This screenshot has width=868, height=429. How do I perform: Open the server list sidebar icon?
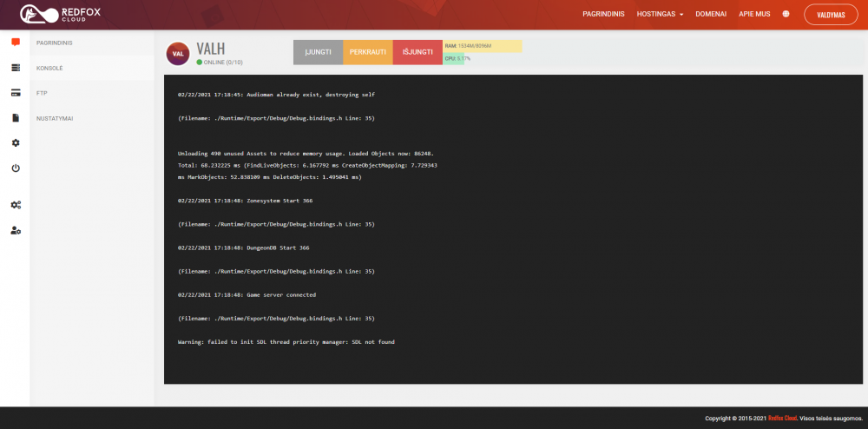click(16, 68)
